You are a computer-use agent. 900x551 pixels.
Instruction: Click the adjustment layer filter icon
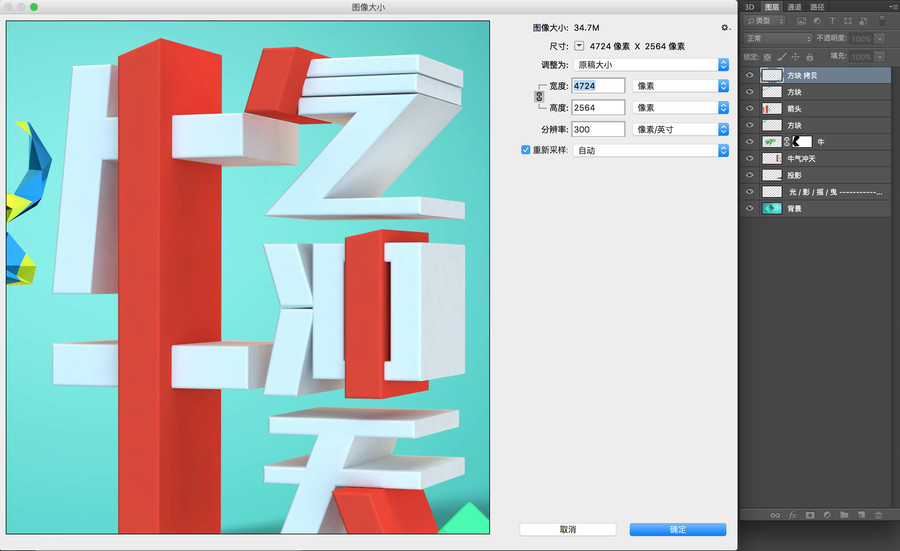817,21
